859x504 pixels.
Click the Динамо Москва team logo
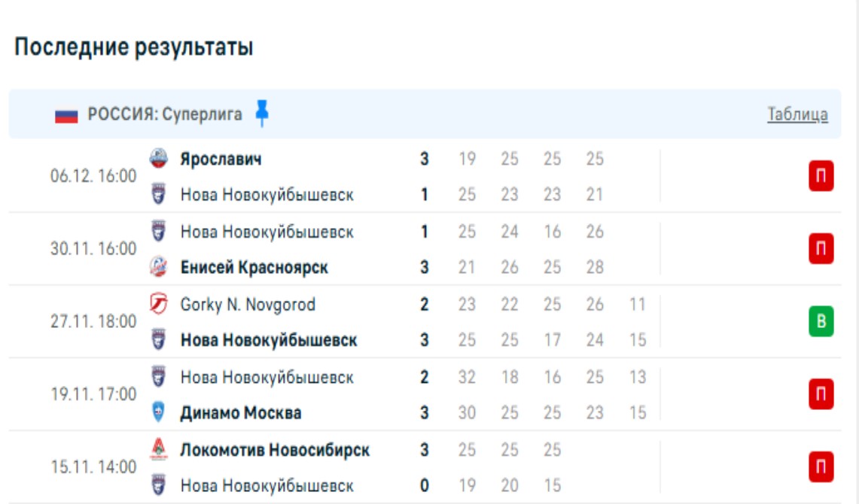159,412
